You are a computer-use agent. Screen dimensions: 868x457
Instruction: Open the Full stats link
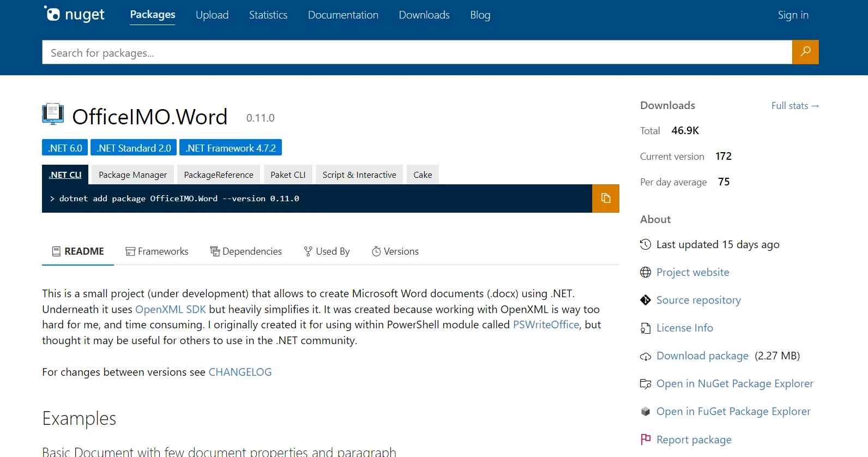coord(794,106)
